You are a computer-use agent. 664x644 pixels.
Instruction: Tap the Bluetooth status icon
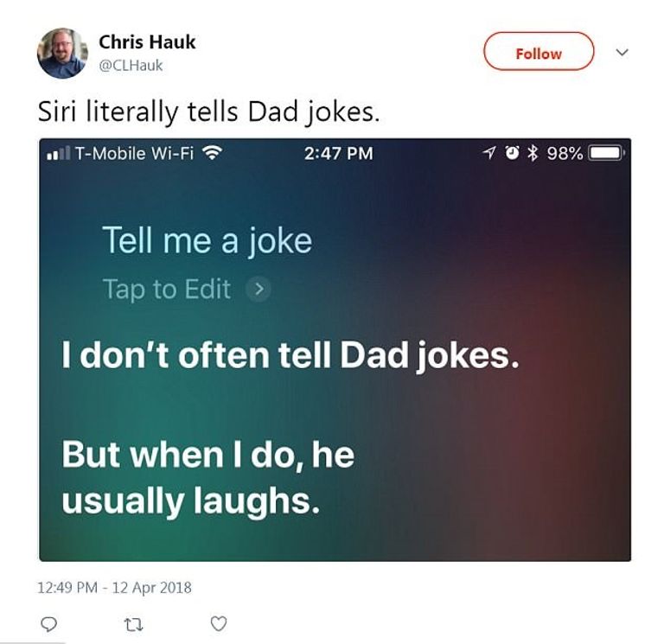[x=532, y=154]
